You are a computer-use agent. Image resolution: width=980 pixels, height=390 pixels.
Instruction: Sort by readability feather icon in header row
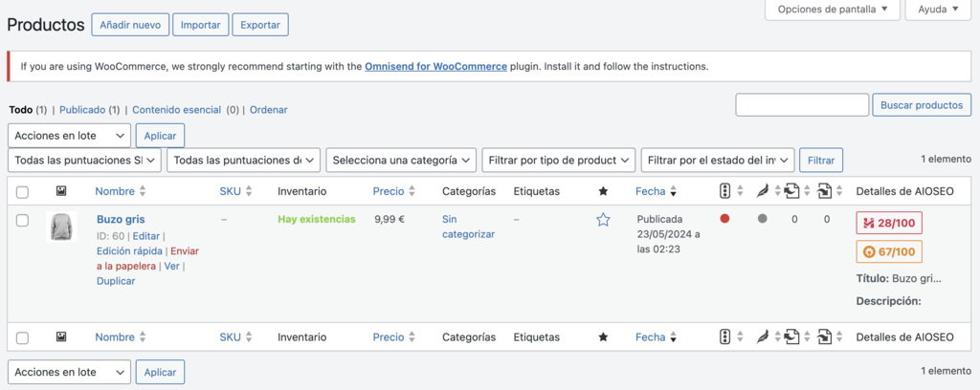click(x=762, y=191)
